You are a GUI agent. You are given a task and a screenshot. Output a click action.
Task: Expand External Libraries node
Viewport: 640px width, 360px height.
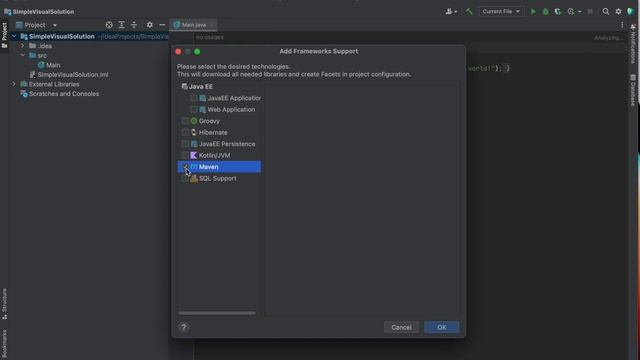pos(14,84)
